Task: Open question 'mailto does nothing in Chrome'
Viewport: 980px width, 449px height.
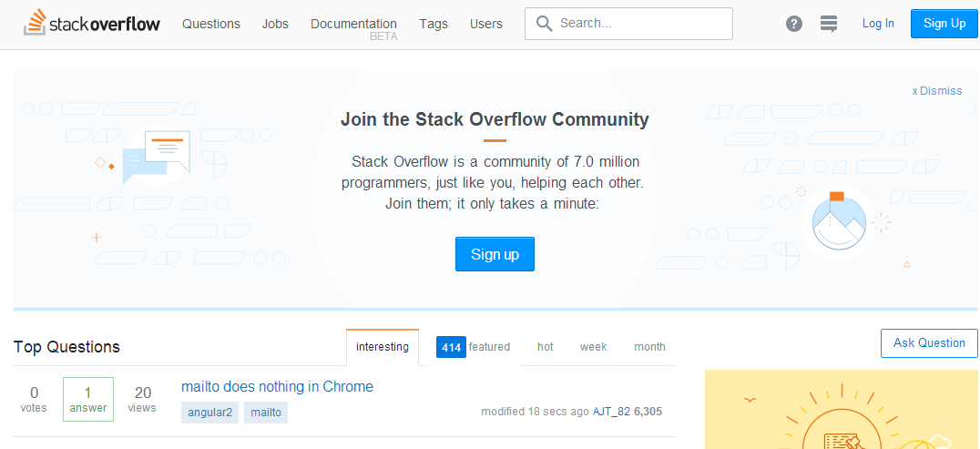Action: point(277,386)
